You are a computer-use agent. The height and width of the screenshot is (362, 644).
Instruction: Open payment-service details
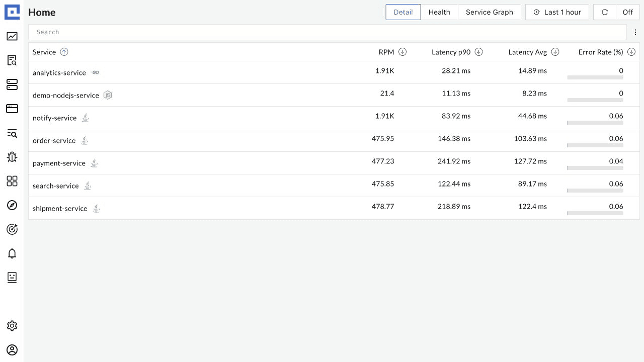tap(59, 163)
